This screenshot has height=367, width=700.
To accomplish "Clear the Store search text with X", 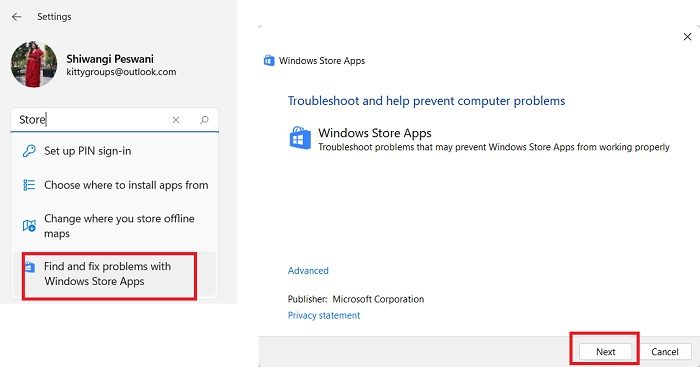I will coord(176,120).
